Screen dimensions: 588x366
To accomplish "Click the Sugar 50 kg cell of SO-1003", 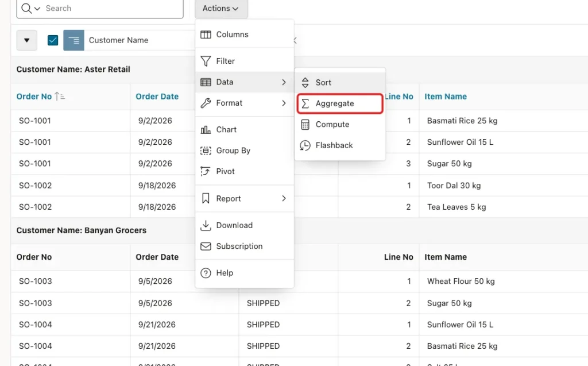I will (x=449, y=303).
